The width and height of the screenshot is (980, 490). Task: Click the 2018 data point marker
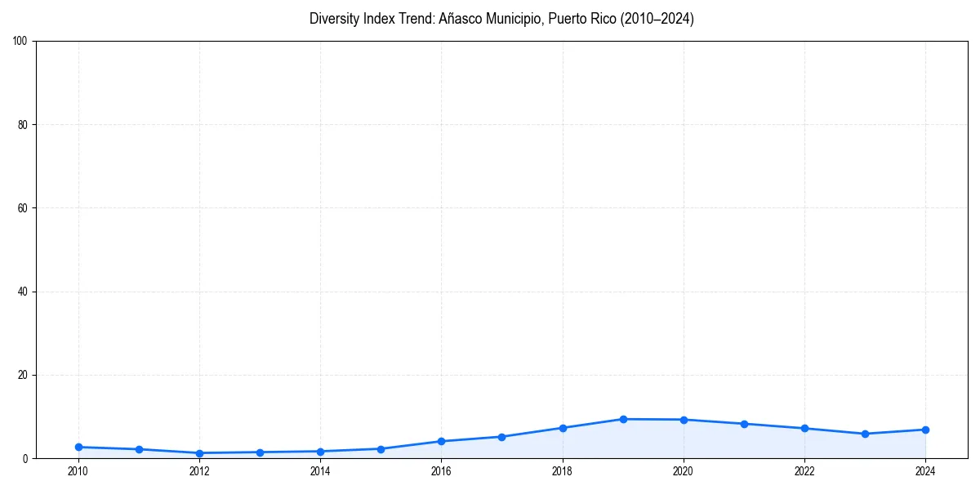pyautogui.click(x=561, y=428)
